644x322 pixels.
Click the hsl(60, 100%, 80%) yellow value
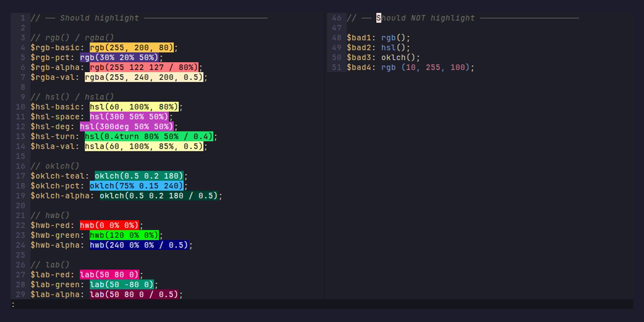[x=134, y=107]
